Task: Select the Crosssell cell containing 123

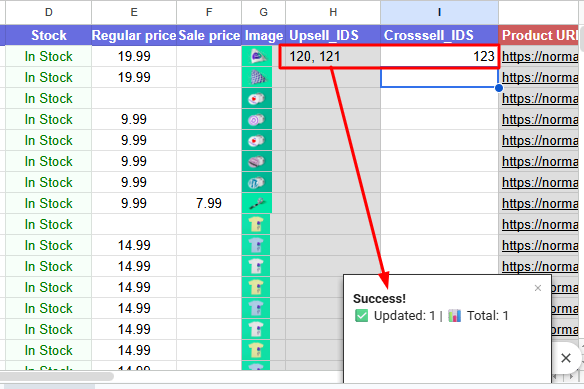Action: pos(439,56)
